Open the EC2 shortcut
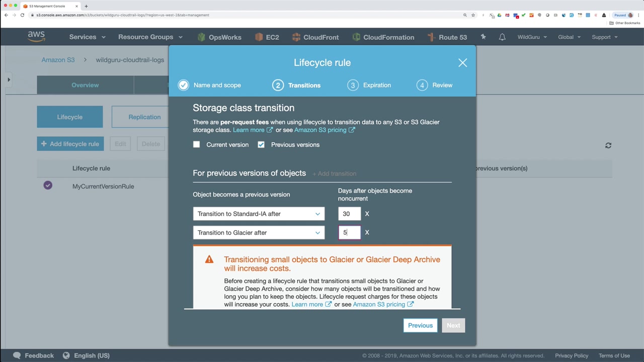Image resolution: width=644 pixels, height=362 pixels. pyautogui.click(x=267, y=37)
